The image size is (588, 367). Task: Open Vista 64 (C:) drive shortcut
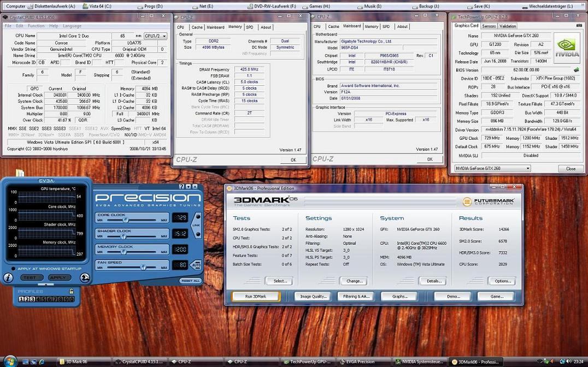click(97, 6)
